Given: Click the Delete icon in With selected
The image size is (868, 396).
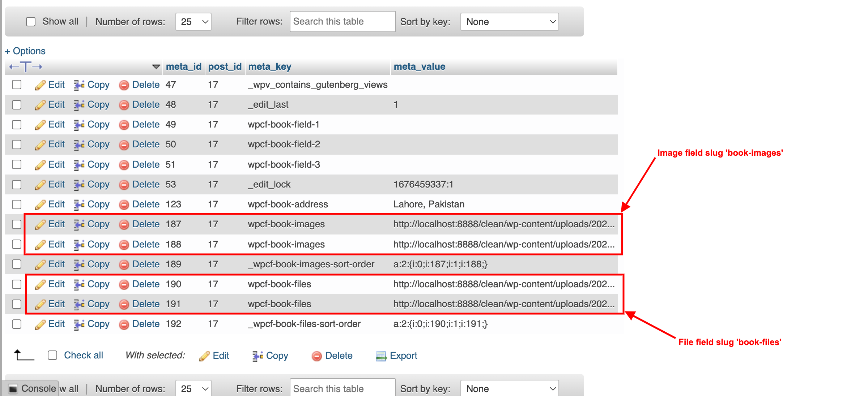Looking at the screenshot, I should (x=317, y=356).
